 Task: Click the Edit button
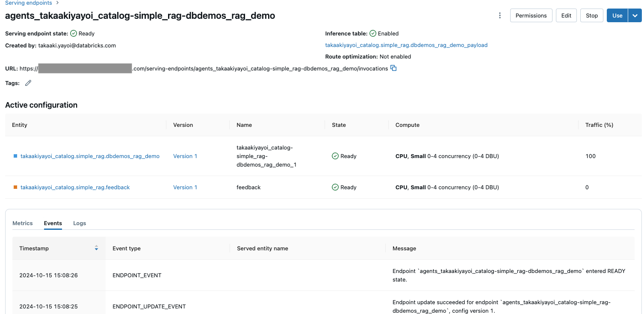(566, 15)
